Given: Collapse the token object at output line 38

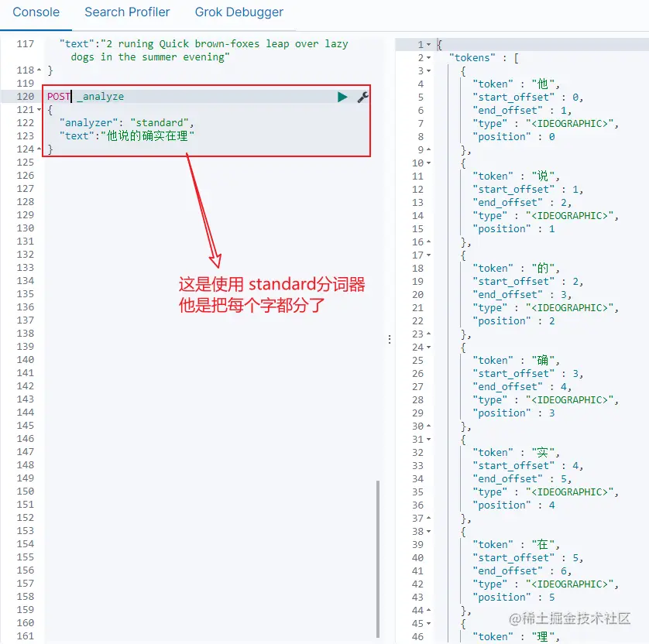Looking at the screenshot, I should (x=429, y=532).
